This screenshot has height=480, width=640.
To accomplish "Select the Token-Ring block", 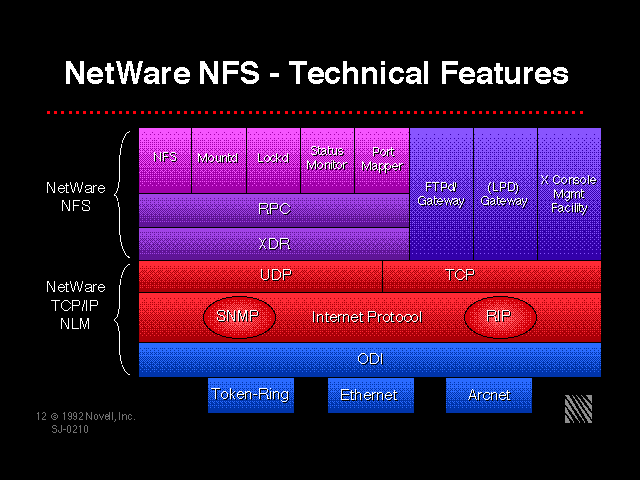I will click(251, 395).
